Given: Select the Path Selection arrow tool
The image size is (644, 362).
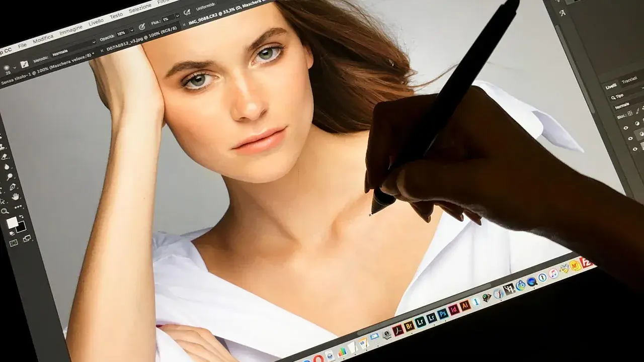Looking at the screenshot, I should (x=2, y=202).
